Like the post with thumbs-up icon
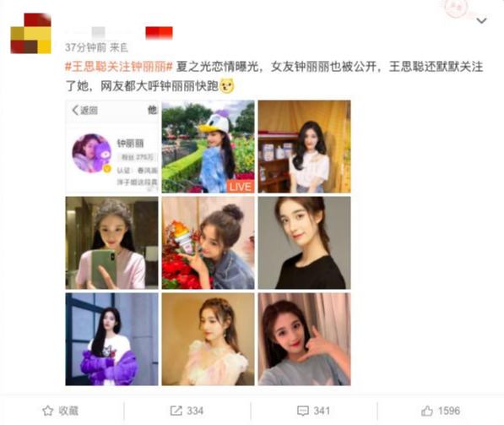The image size is (504, 425). click(x=427, y=411)
